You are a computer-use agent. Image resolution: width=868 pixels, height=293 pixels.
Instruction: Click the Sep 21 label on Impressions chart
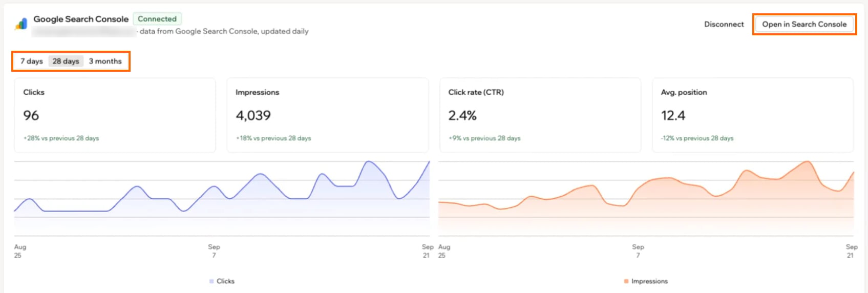pos(851,251)
